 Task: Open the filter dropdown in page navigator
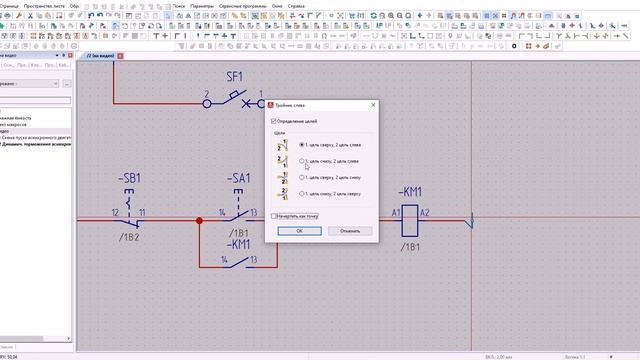pos(56,84)
